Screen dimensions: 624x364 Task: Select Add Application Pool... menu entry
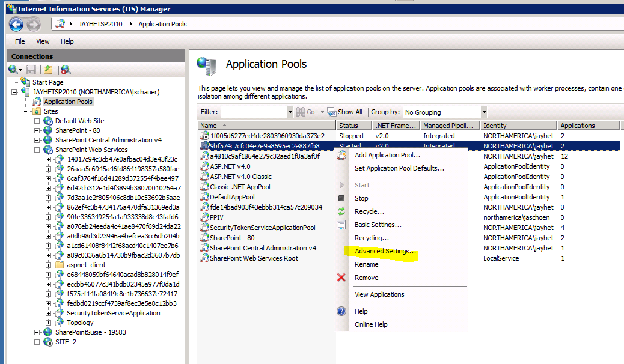coord(387,155)
